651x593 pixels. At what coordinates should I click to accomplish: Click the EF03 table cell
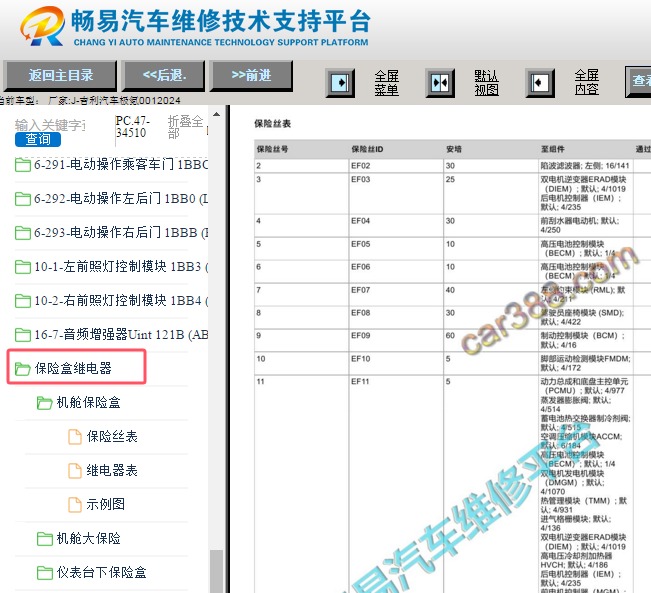click(x=396, y=193)
